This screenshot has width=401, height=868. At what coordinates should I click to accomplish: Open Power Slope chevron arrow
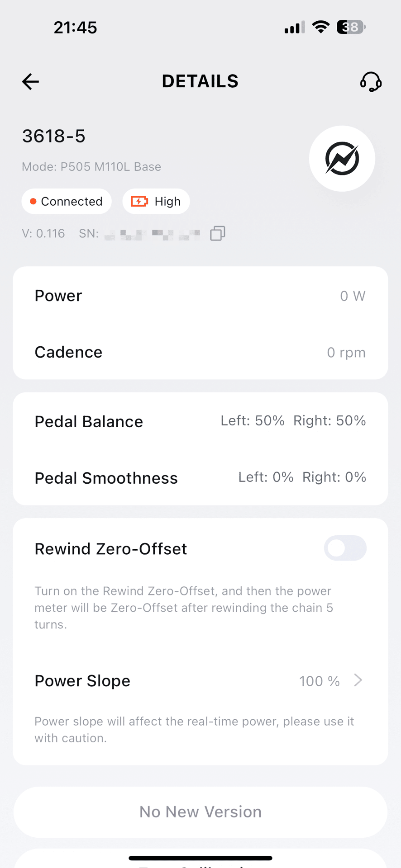pos(358,680)
